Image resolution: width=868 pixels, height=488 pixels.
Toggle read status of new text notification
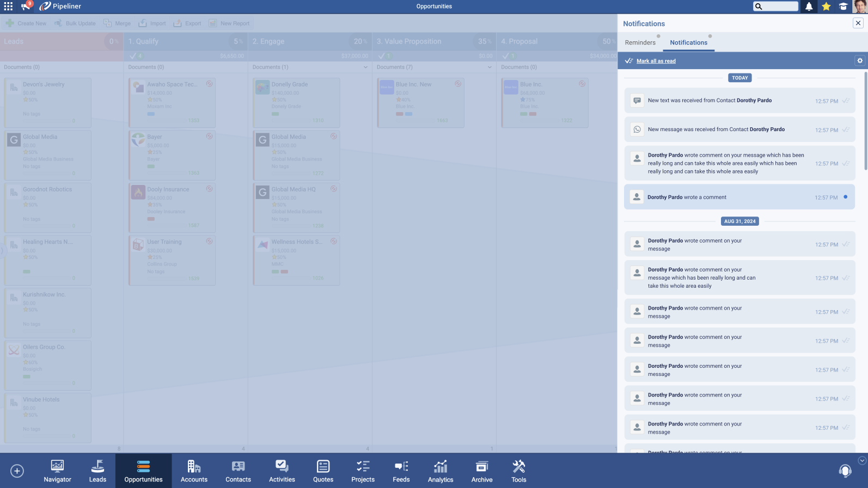click(846, 101)
